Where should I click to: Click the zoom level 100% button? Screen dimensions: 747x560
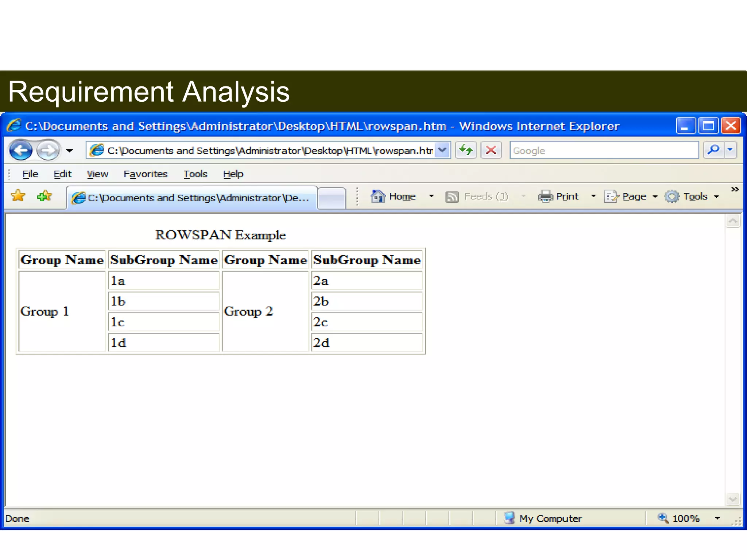coord(679,518)
